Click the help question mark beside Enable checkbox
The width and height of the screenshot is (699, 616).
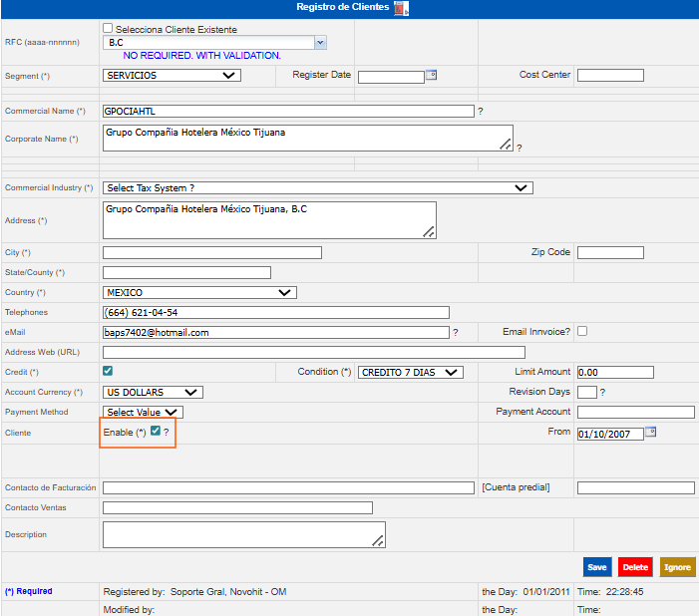point(167,433)
